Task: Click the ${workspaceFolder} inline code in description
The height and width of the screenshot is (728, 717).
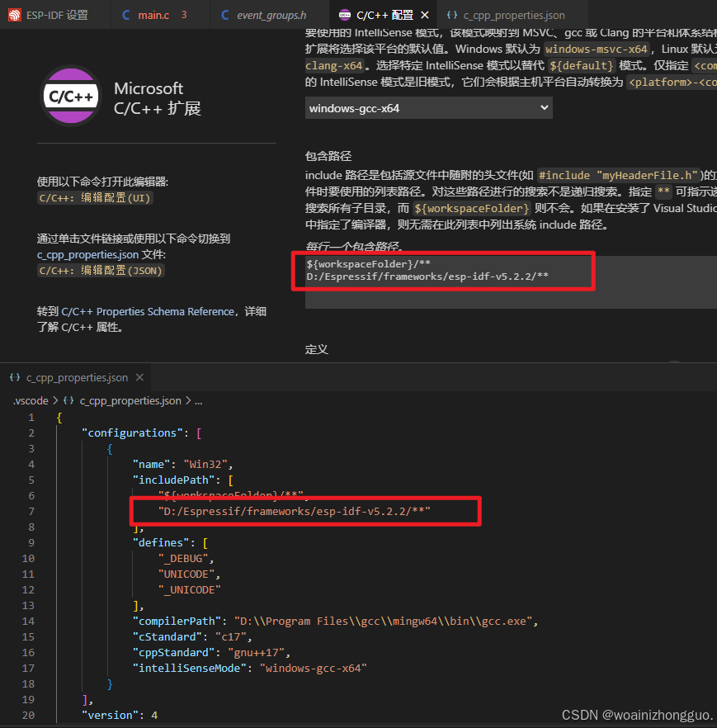Action: tap(471, 208)
